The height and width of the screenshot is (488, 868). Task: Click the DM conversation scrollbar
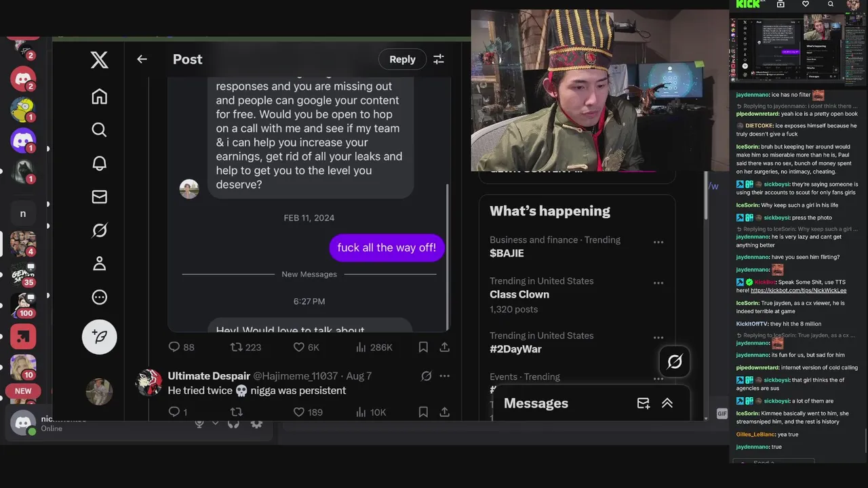pyautogui.click(x=447, y=256)
